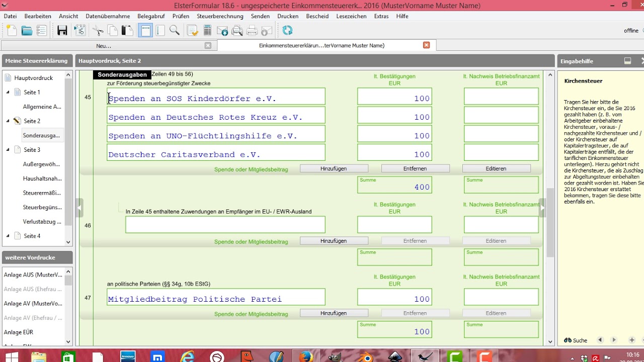This screenshot has width=644, height=362.
Task: Close the Einkommensteuererklärung tab
Action: click(427, 45)
